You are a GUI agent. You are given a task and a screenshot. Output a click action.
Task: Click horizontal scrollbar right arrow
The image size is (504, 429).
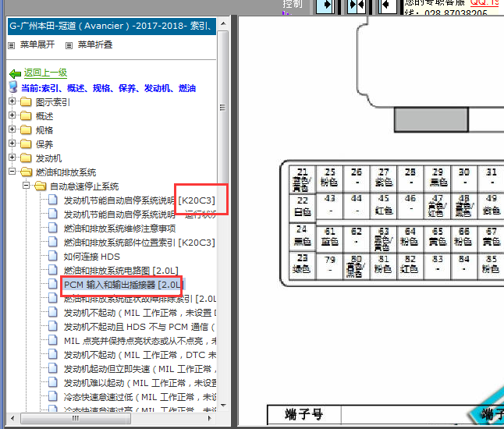tap(210, 418)
